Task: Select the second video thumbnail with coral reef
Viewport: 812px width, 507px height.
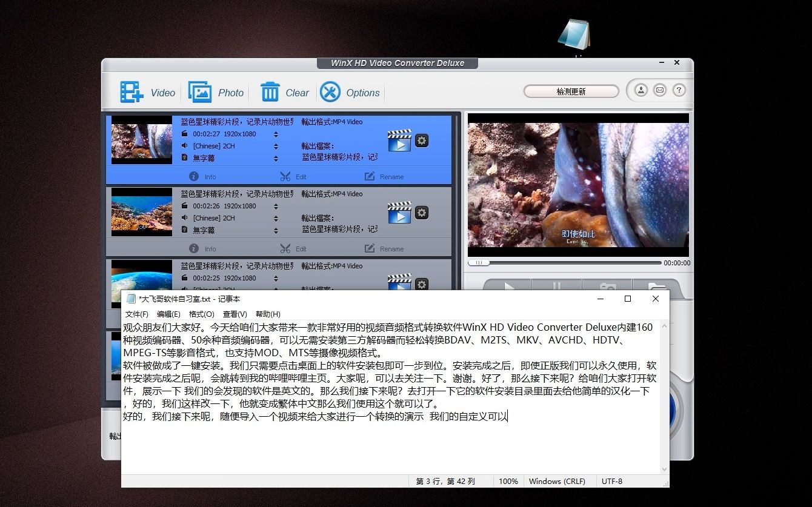Action: click(142, 212)
